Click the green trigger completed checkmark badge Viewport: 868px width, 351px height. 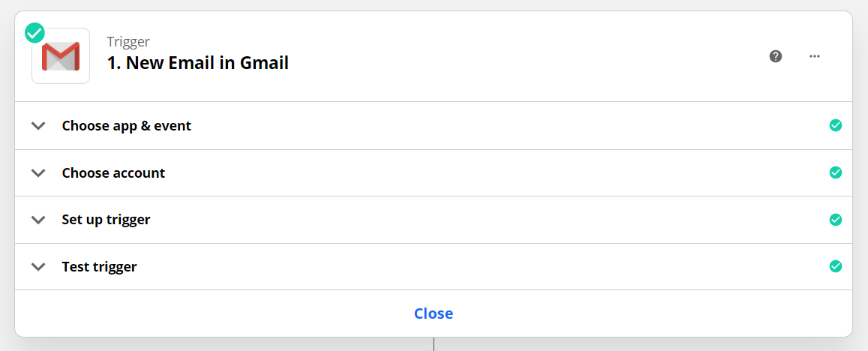coord(35,33)
